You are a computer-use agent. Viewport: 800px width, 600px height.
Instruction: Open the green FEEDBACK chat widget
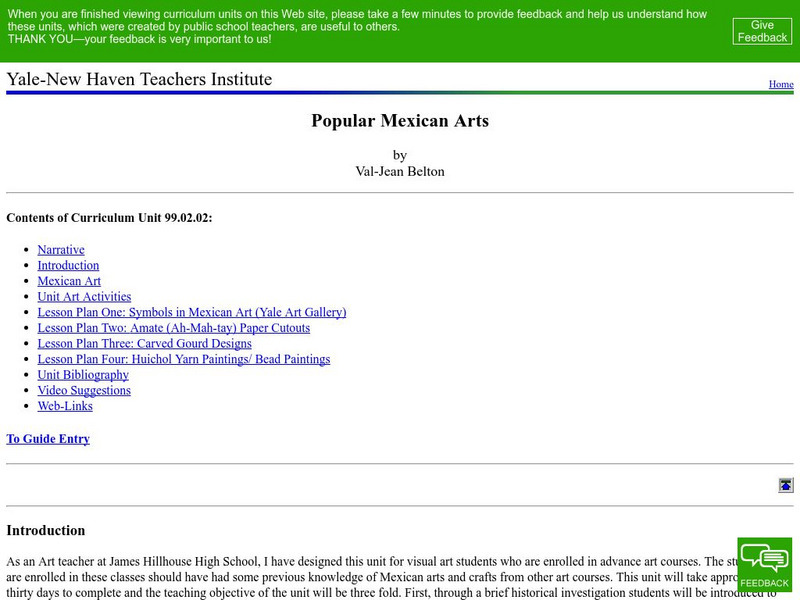(x=764, y=566)
